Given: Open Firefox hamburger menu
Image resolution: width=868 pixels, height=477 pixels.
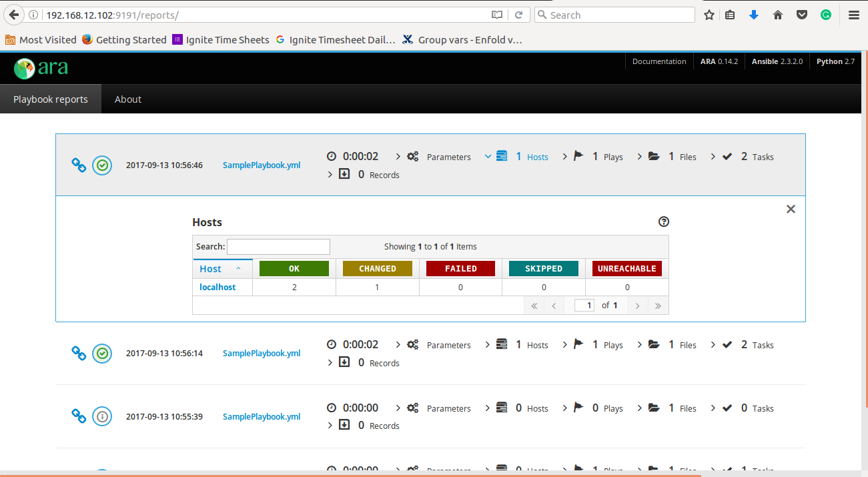Looking at the screenshot, I should (x=853, y=15).
